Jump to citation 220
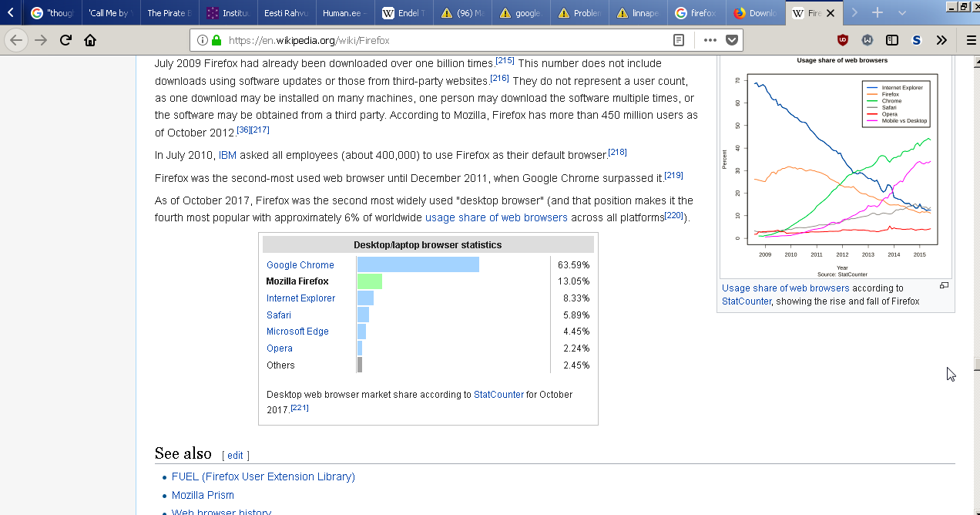Viewport: 980px width, 515px height. 674,215
